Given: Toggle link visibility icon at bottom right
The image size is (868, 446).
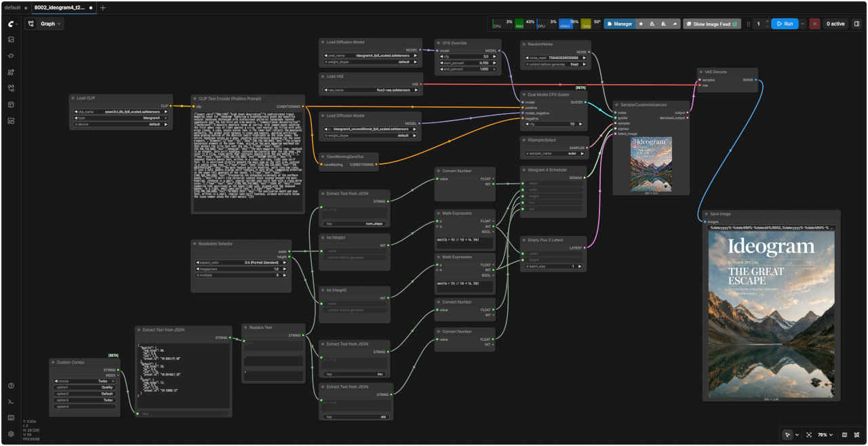Looking at the screenshot, I should 856,434.
